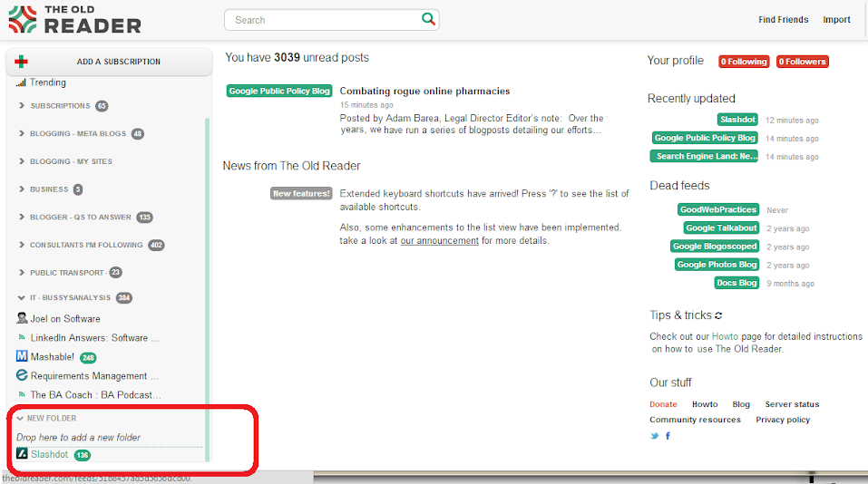Check the Server status link

coord(792,404)
